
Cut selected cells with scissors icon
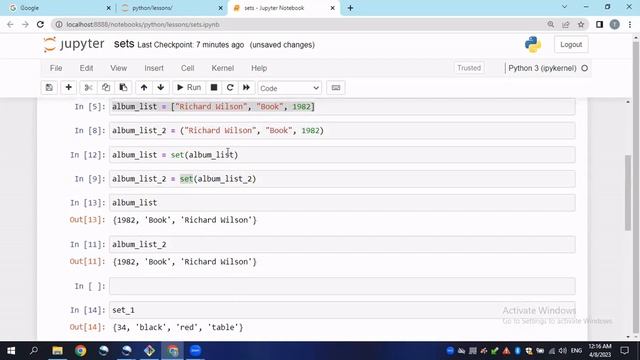tap(88, 88)
